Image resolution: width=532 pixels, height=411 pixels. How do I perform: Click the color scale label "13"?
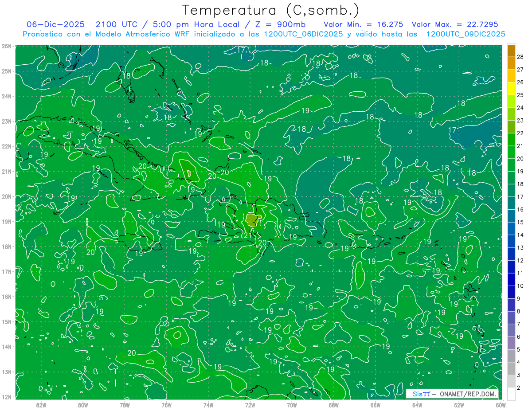tap(520, 247)
